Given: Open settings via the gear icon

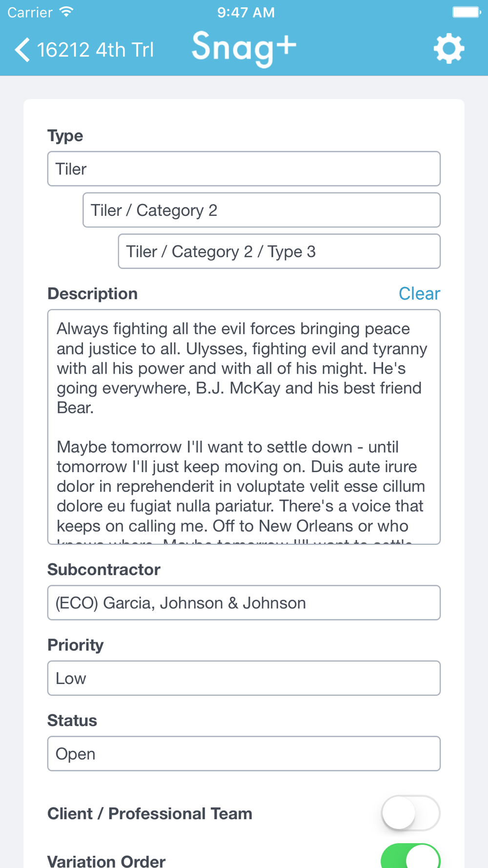Looking at the screenshot, I should tap(449, 49).
